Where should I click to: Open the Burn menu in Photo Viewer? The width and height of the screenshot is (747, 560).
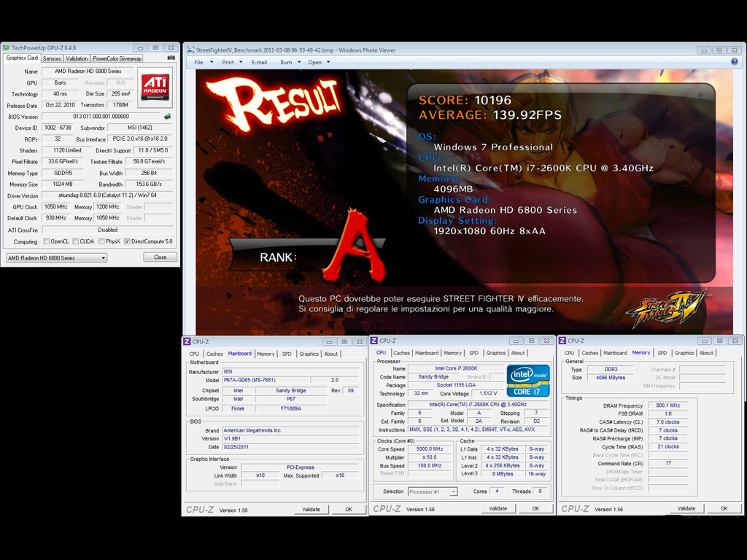pos(290,63)
